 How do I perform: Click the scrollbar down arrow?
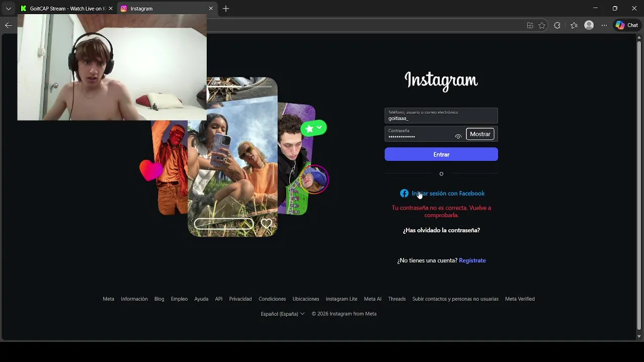click(639, 336)
